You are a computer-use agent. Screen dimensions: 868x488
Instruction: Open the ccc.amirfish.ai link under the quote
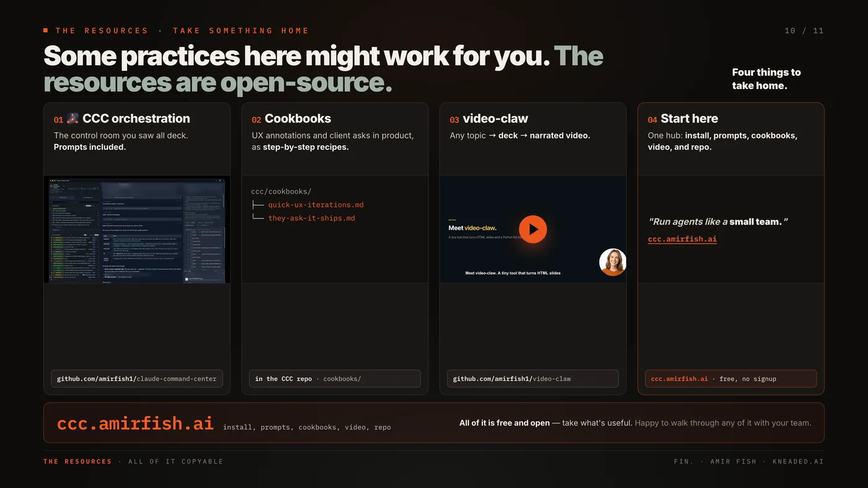682,239
